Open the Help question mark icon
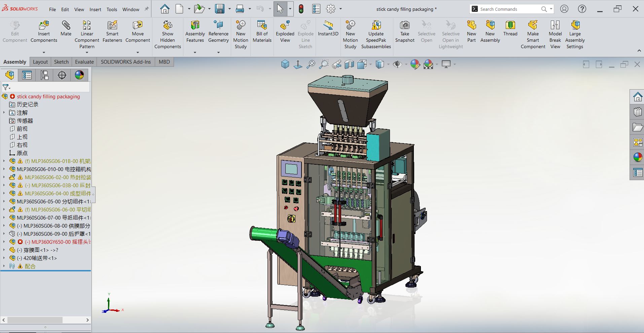 (582, 9)
